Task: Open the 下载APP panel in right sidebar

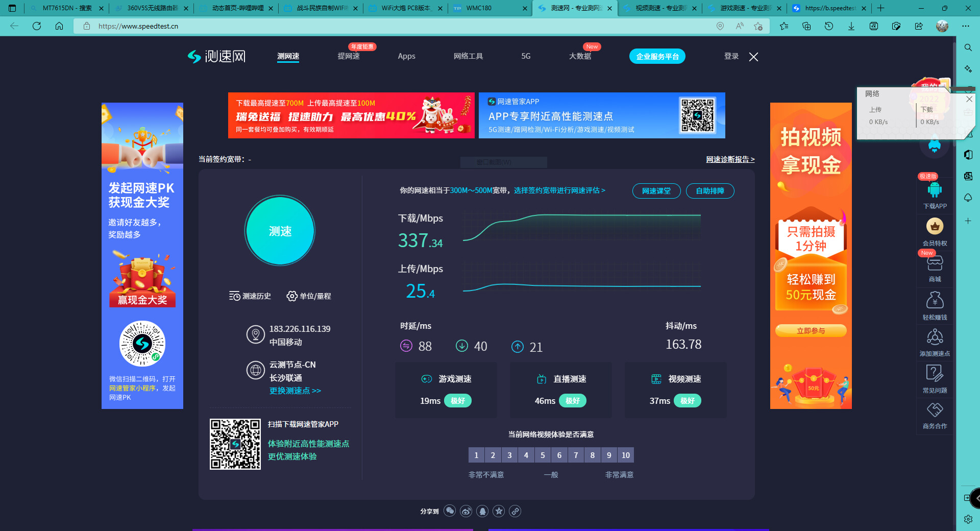Action: pos(935,193)
